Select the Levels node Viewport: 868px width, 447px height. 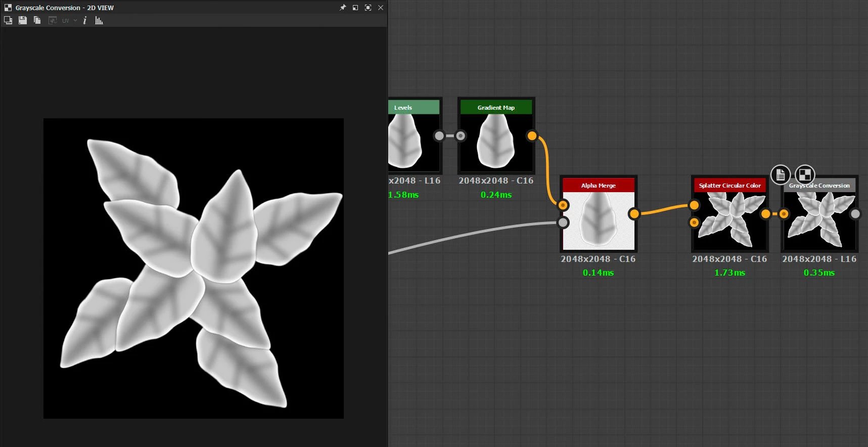(x=414, y=136)
